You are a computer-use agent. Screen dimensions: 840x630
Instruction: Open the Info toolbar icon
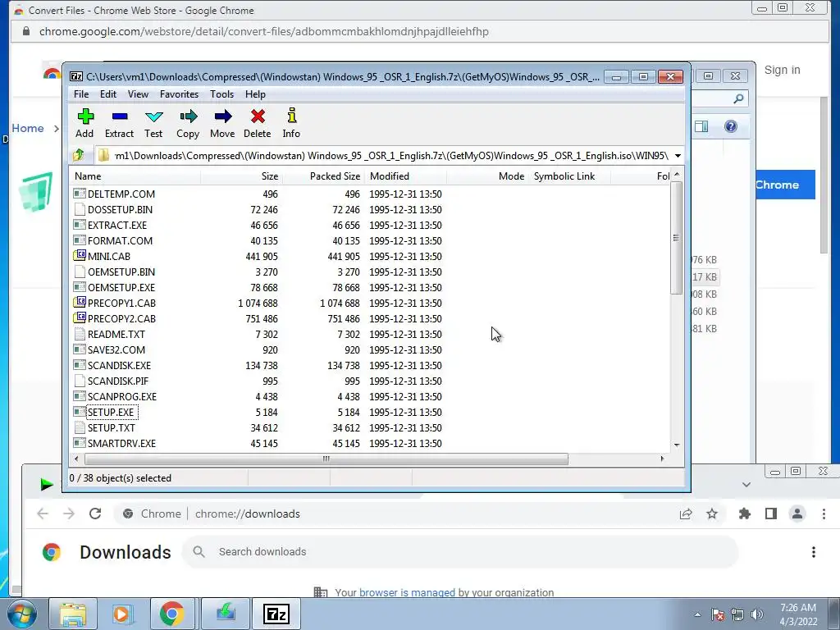(291, 123)
